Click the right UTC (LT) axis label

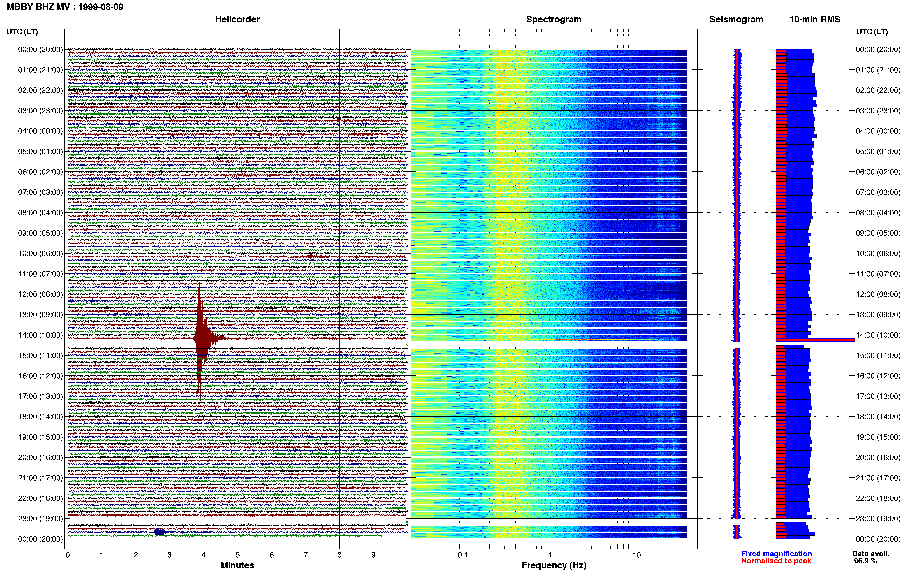coord(872,32)
